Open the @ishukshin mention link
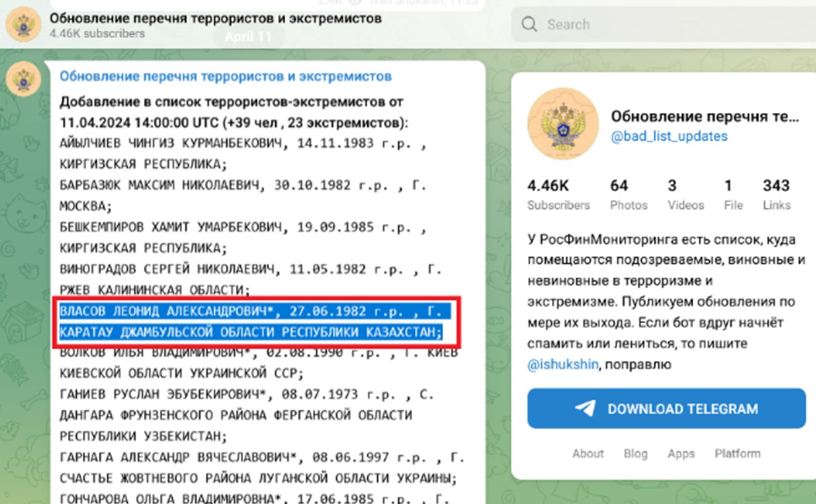Image resolution: width=816 pixels, height=504 pixels. (x=563, y=365)
